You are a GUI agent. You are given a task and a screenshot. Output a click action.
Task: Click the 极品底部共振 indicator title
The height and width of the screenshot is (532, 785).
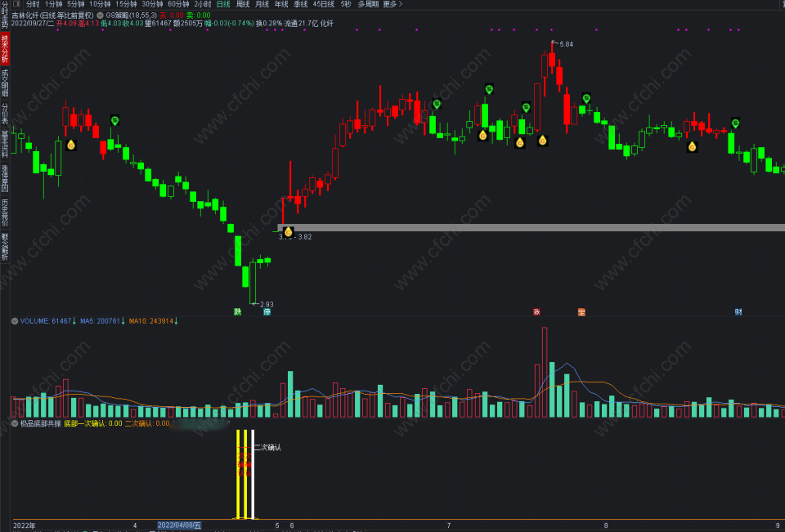[x=41, y=423]
